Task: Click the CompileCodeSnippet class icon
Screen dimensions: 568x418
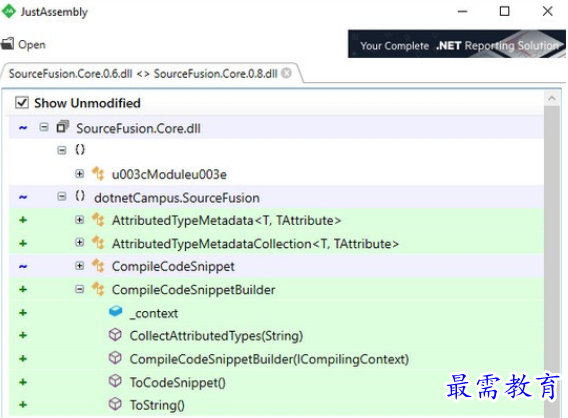Action: tap(98, 266)
